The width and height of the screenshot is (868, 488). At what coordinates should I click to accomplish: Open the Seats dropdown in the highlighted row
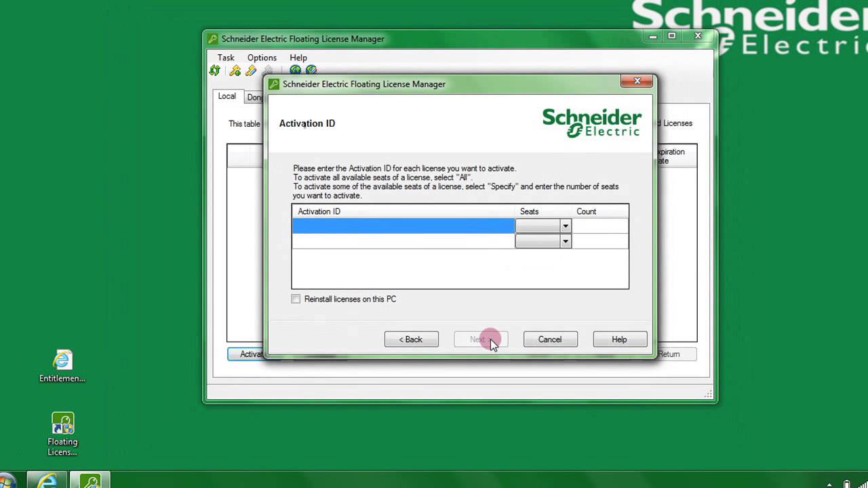[565, 226]
